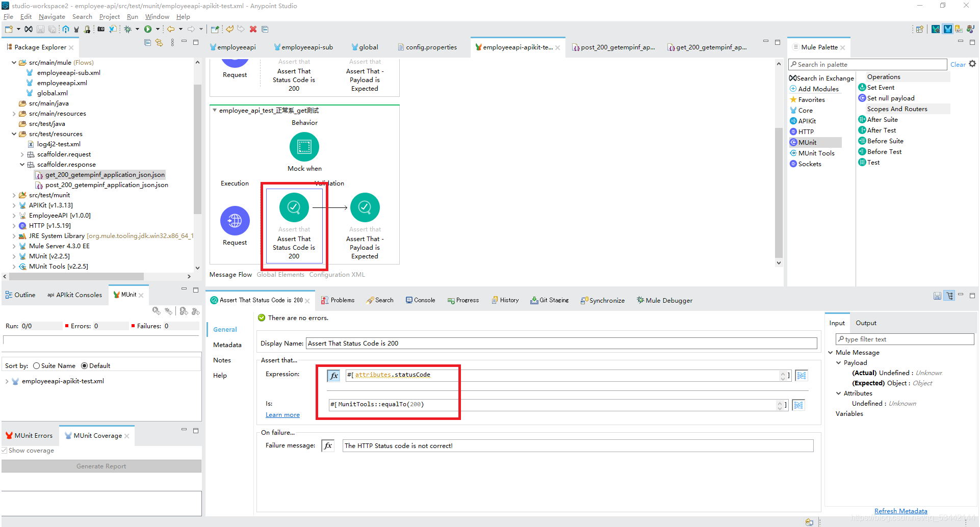Viewport: 980px width, 527px height.
Task: Click the Learn more link
Action: click(x=282, y=415)
